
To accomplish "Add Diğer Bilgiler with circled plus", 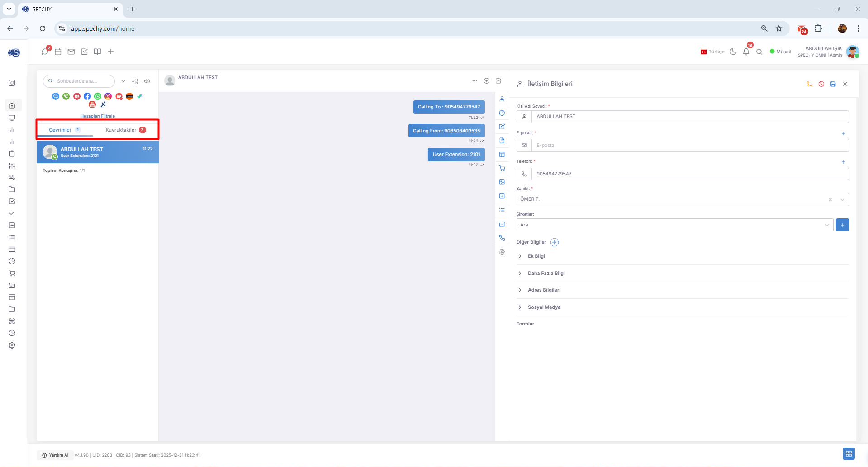I will (555, 242).
